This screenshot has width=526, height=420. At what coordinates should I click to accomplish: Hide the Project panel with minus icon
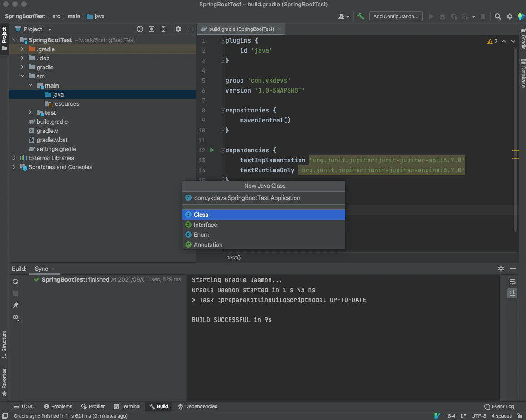click(190, 29)
